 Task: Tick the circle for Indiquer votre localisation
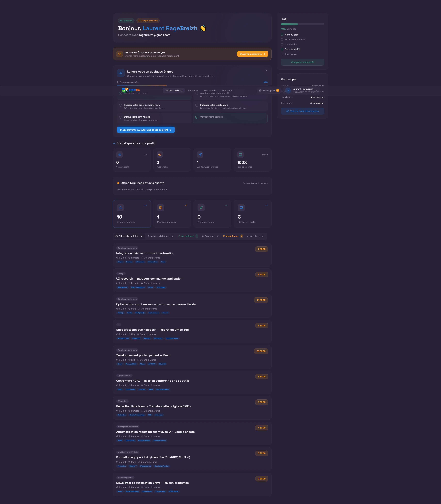click(197, 105)
